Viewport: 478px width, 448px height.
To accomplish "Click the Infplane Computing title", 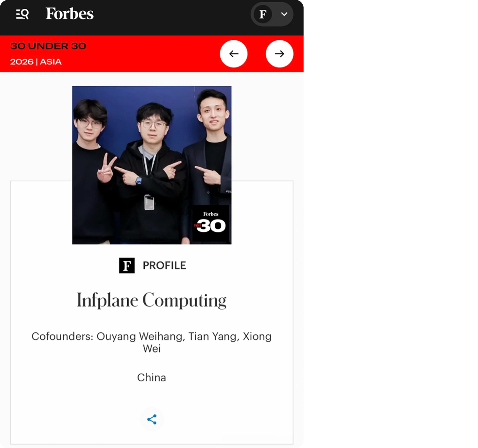I will [x=152, y=300].
